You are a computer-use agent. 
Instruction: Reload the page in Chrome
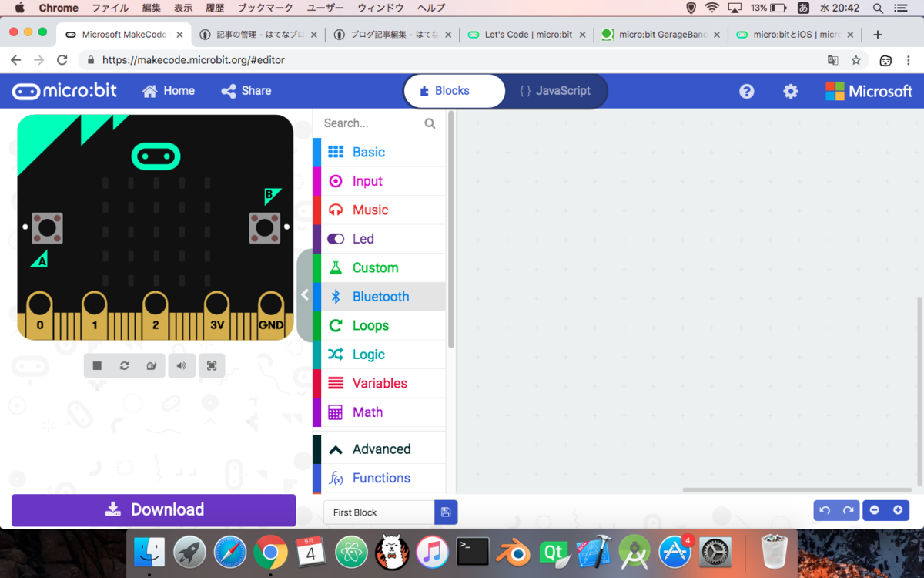pyautogui.click(x=62, y=60)
